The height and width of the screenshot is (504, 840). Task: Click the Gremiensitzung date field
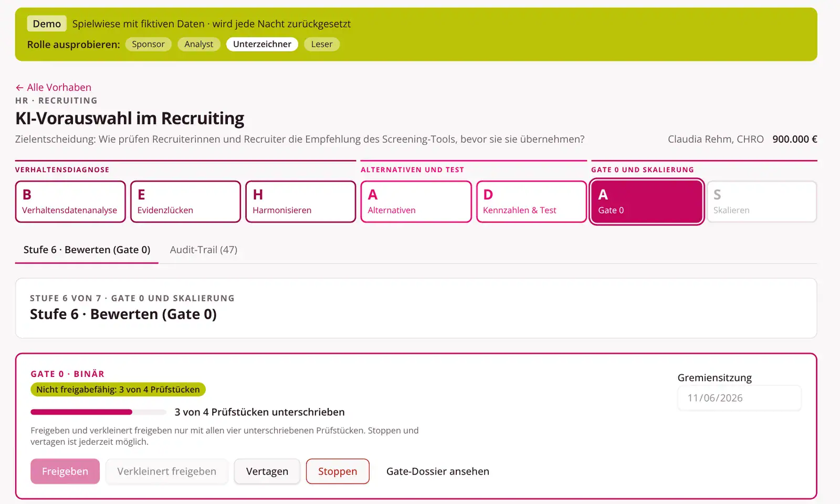[739, 398]
